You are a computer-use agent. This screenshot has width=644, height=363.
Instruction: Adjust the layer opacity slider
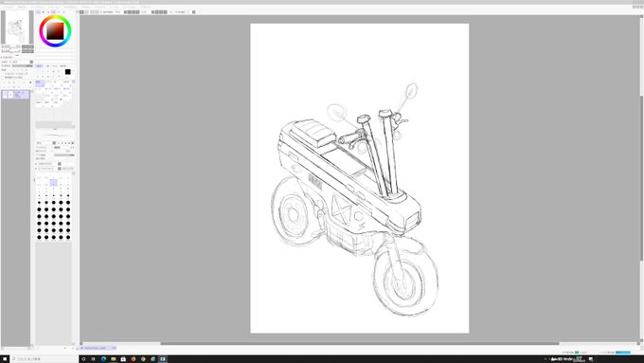click(22, 65)
